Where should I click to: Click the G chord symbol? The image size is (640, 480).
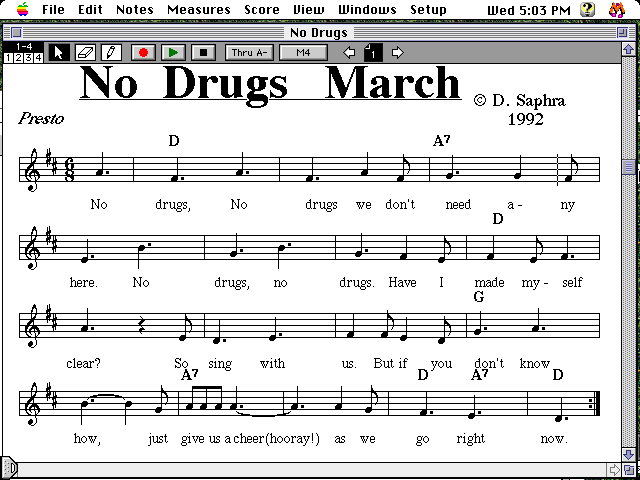478,298
